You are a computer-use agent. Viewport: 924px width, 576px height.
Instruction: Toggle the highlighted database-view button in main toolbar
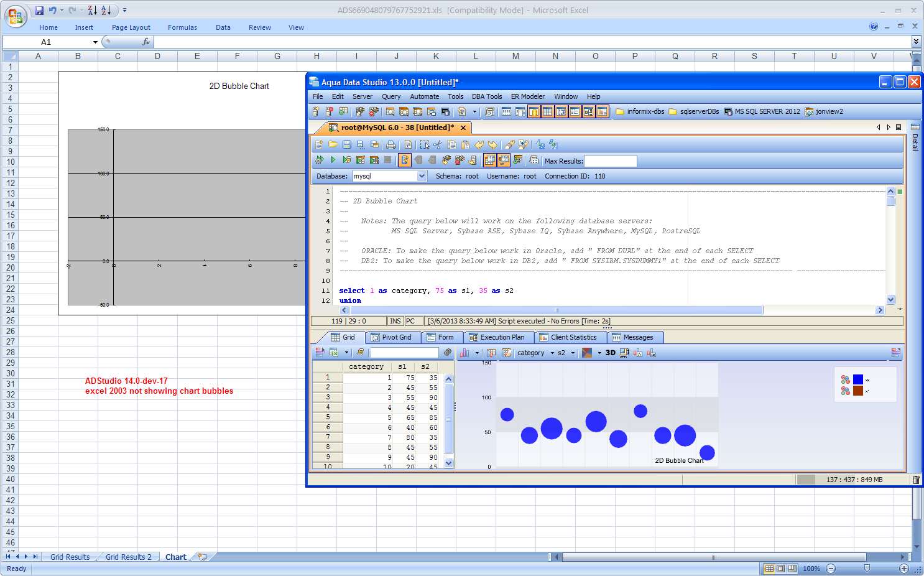pyautogui.click(x=534, y=112)
